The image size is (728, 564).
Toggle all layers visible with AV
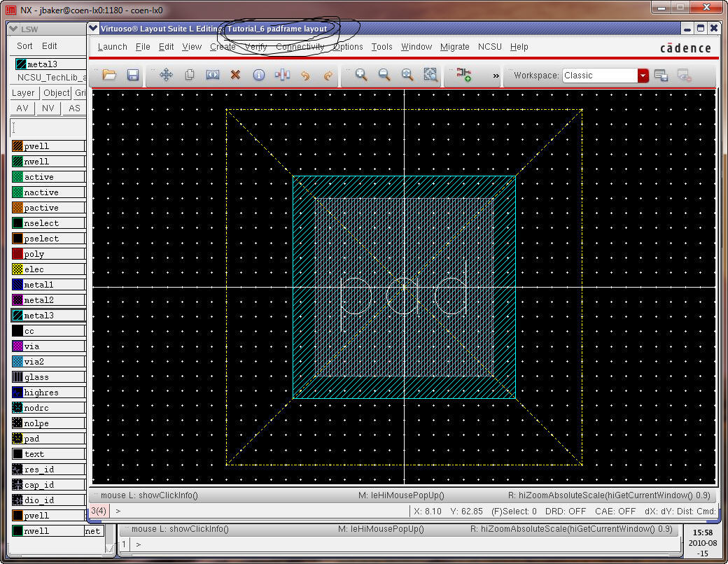(x=22, y=108)
